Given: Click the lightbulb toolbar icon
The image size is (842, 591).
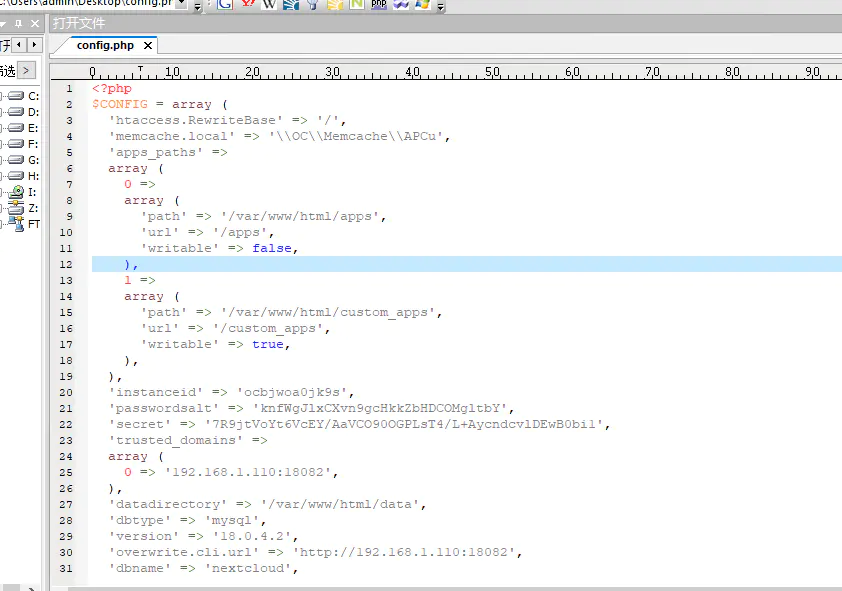Looking at the screenshot, I should 313,4.
